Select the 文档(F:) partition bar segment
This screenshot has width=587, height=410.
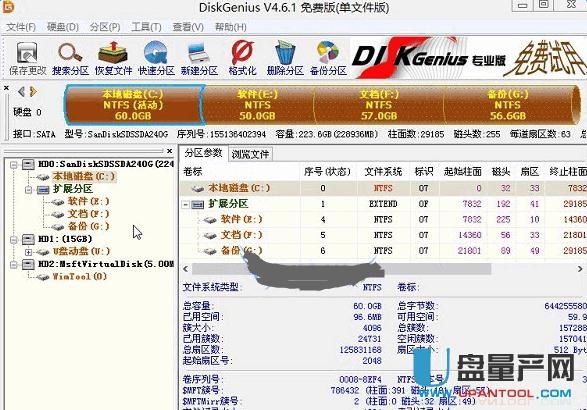coord(378,105)
